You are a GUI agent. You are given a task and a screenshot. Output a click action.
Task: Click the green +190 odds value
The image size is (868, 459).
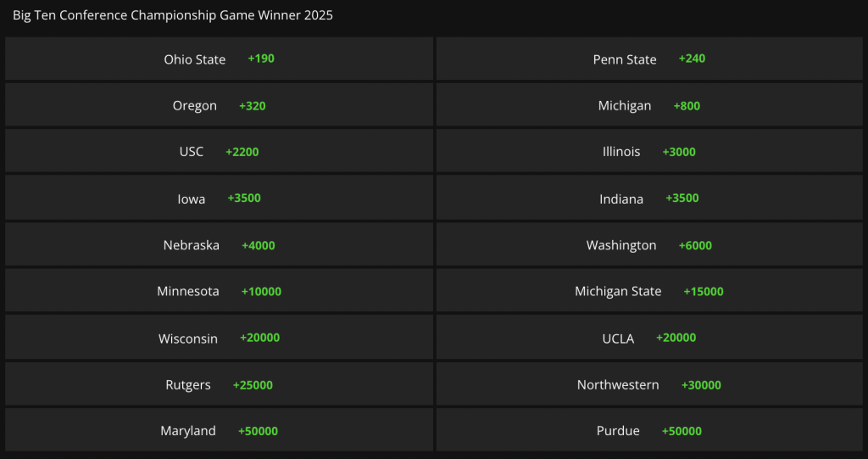tap(261, 59)
